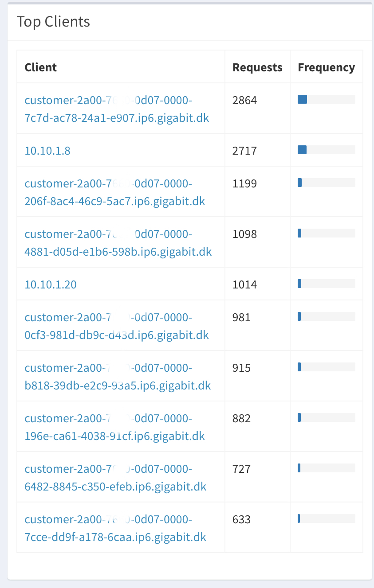The width and height of the screenshot is (374, 588).
Task: Click the Requests column header
Action: tap(257, 67)
